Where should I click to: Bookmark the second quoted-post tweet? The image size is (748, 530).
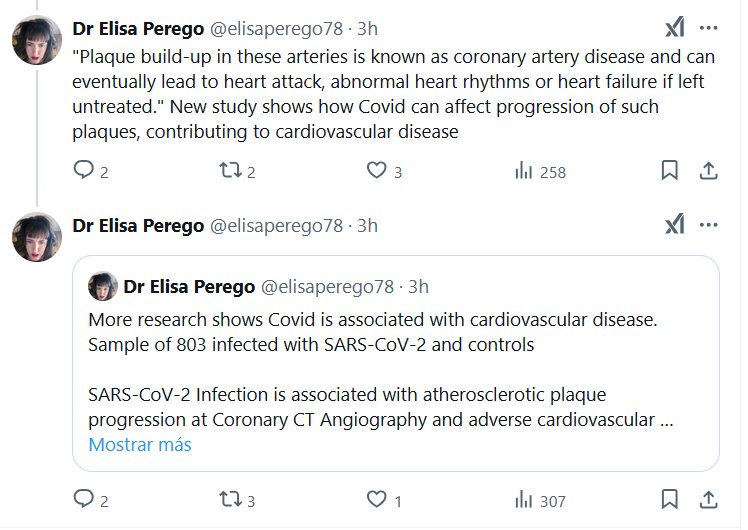click(x=670, y=499)
